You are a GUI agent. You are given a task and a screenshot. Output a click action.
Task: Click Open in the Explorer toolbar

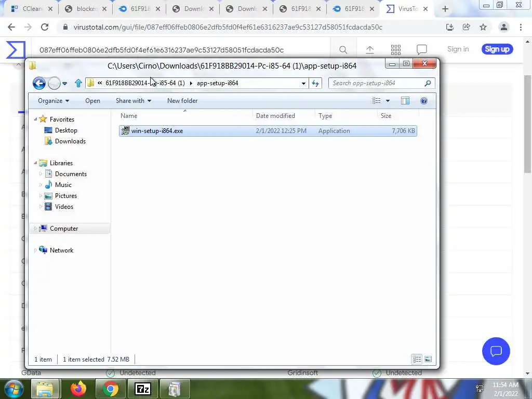(x=92, y=101)
